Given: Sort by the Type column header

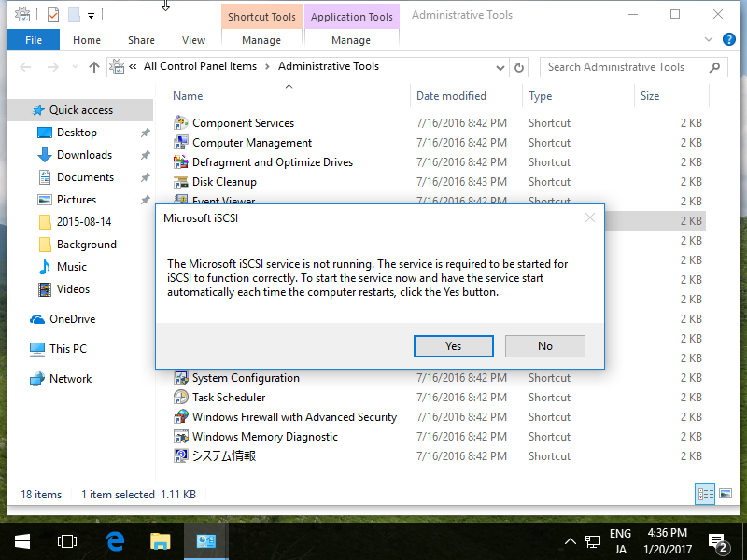Looking at the screenshot, I should coord(578,96).
